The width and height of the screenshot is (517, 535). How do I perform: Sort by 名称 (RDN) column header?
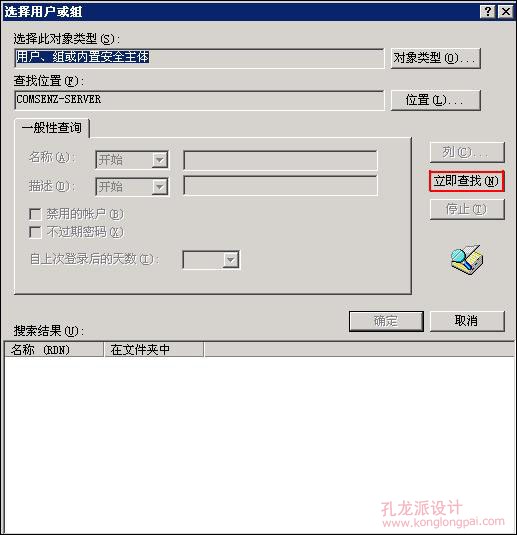tap(54, 350)
